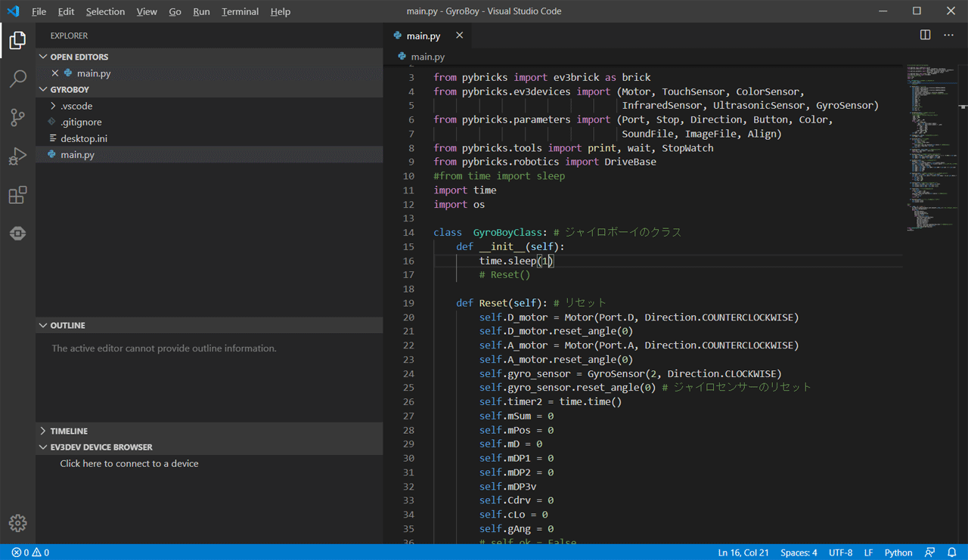This screenshot has width=968, height=560.
Task: Click the 'Spaces: 4' indentation setting
Action: coord(799,552)
